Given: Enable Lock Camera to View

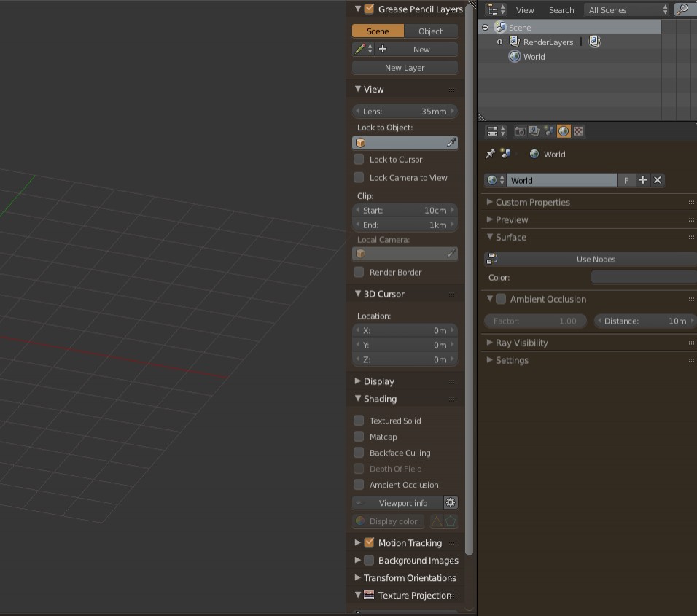Looking at the screenshot, I should [359, 177].
